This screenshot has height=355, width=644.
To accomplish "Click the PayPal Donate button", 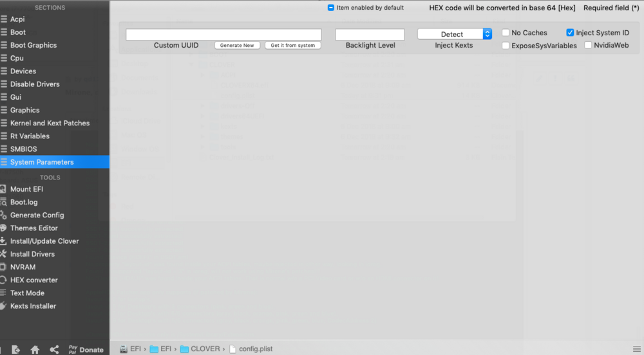I will pos(86,349).
